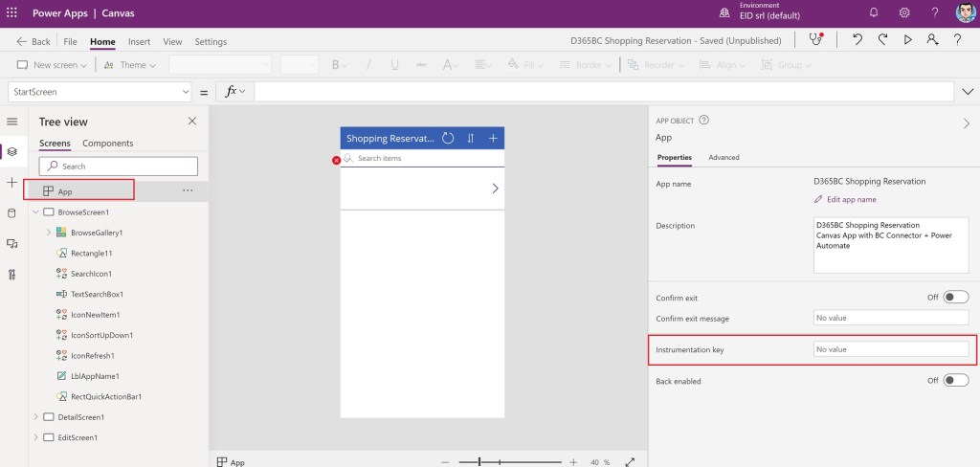Image resolution: width=980 pixels, height=467 pixels.
Task: Expand the BrowseGallery1 tree node
Action: point(49,233)
